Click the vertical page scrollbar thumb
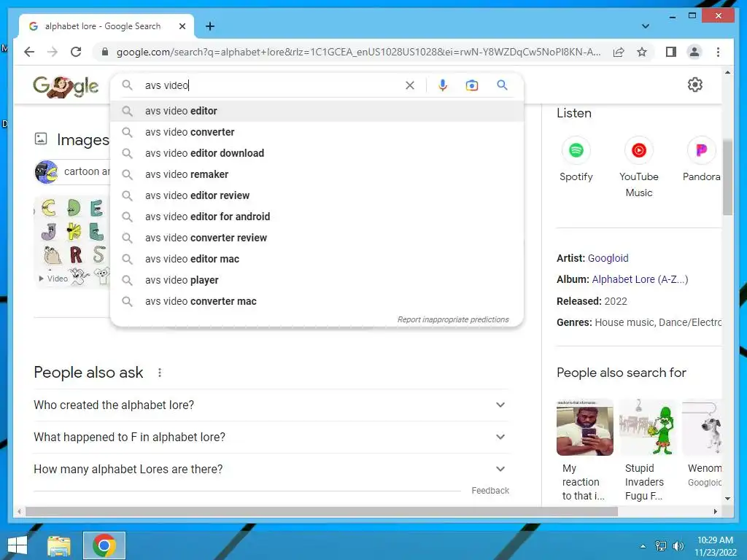747x560 pixels. tap(727, 178)
